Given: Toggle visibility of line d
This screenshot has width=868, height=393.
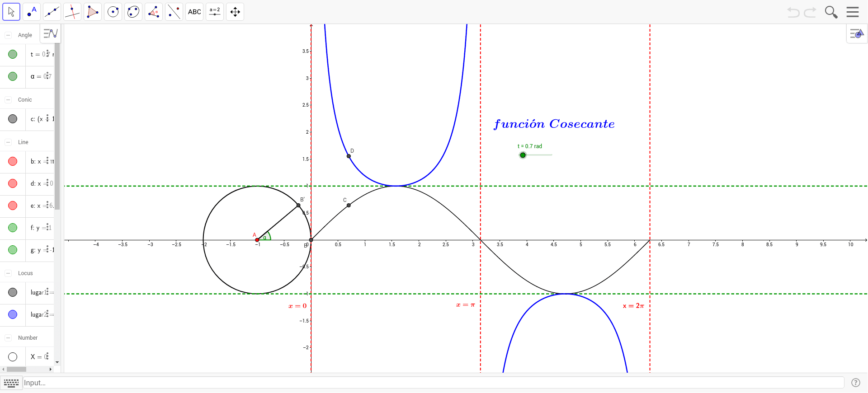Looking at the screenshot, I should click(x=13, y=183).
